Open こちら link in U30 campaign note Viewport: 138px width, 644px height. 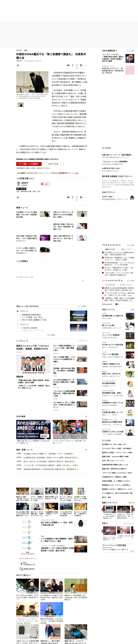pyautogui.click(x=76, y=173)
